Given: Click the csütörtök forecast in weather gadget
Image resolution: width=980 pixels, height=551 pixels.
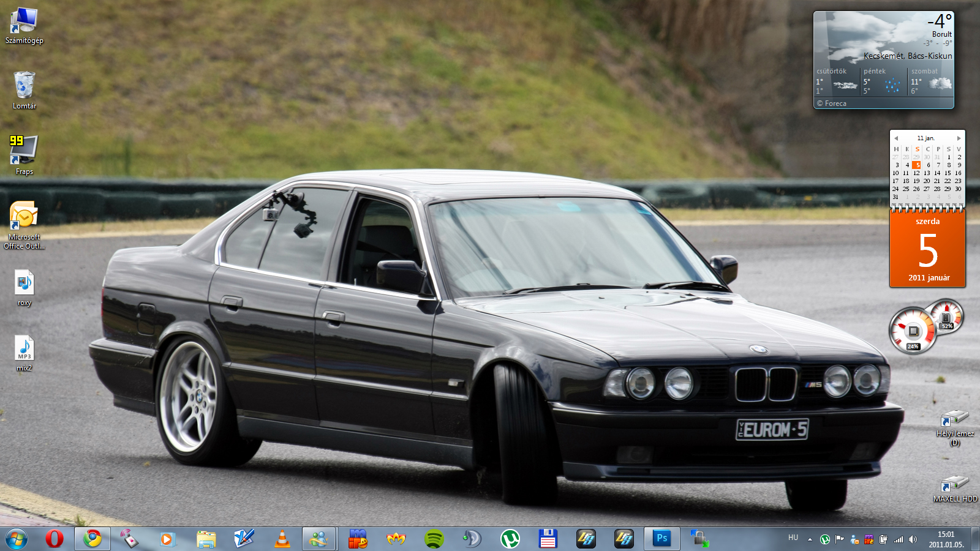Looking at the screenshot, I should pyautogui.click(x=837, y=81).
